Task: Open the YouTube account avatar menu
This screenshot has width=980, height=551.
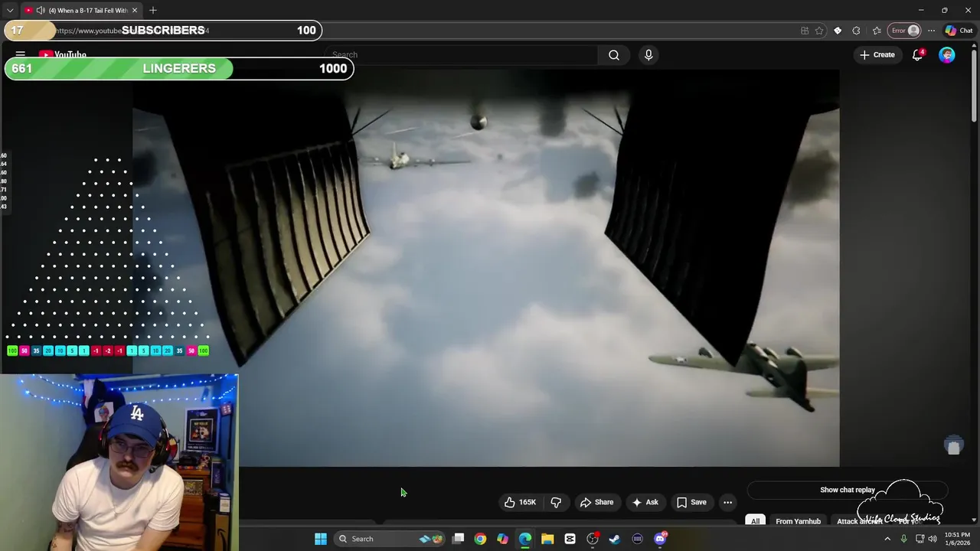Action: pyautogui.click(x=947, y=55)
